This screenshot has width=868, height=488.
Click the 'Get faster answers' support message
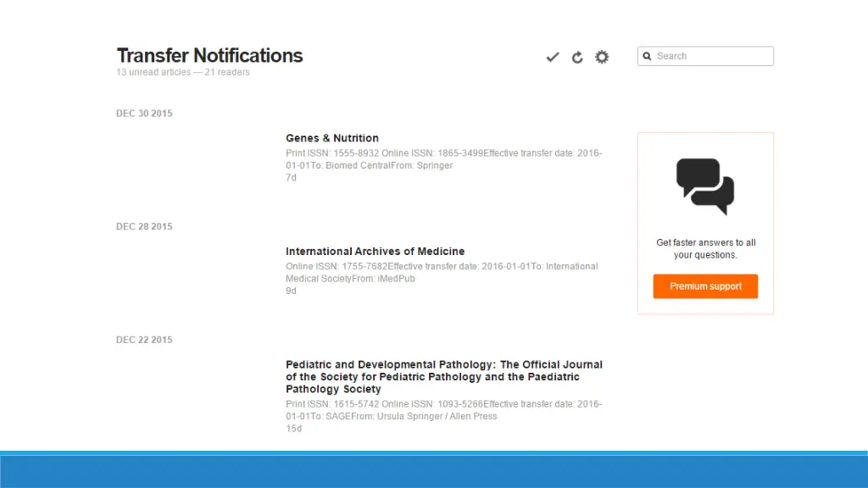(x=706, y=249)
